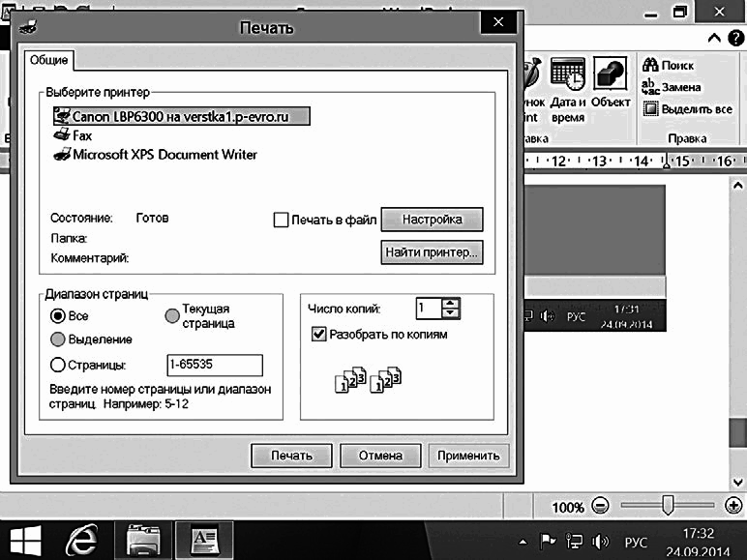The image size is (747, 560).
Task: Select the Fax printer entry
Action: pos(73,135)
